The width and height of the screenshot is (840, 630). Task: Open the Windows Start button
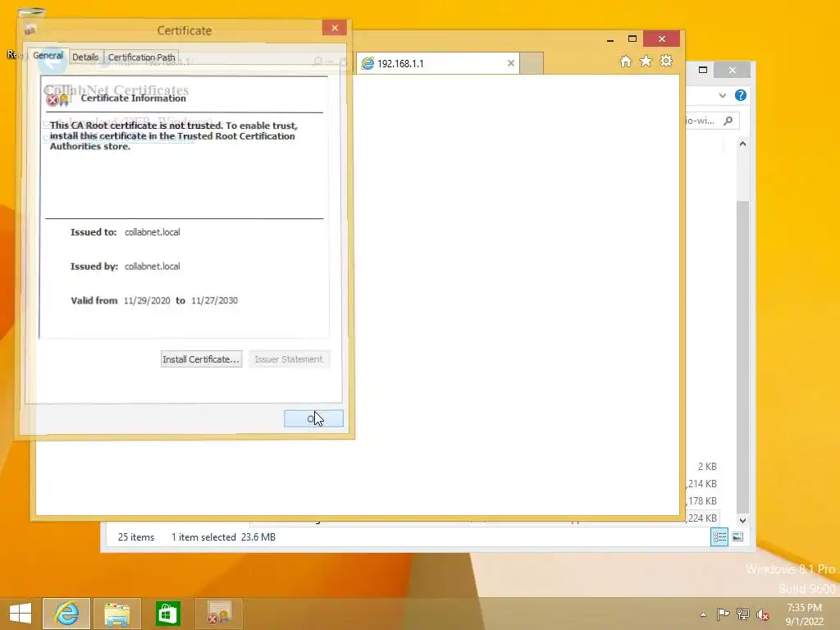[21, 614]
